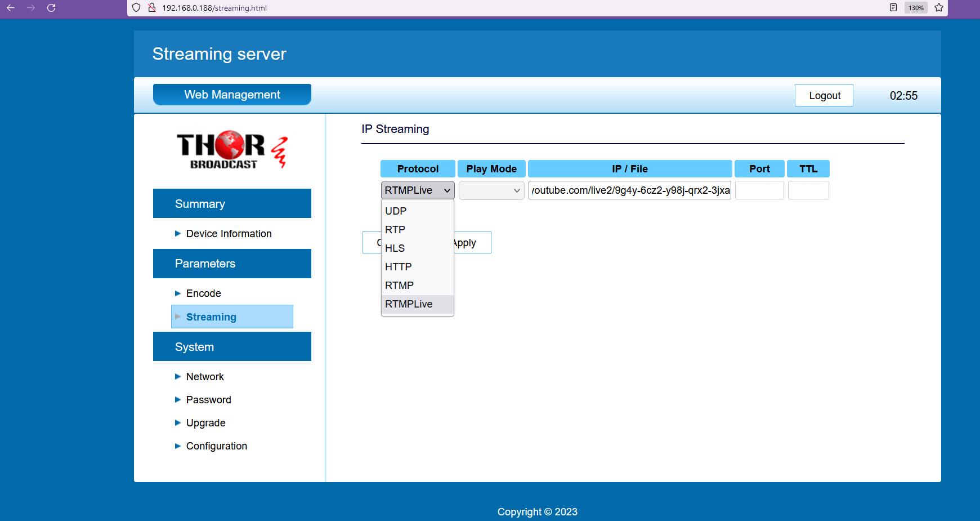Select UDP from the protocol list

396,211
